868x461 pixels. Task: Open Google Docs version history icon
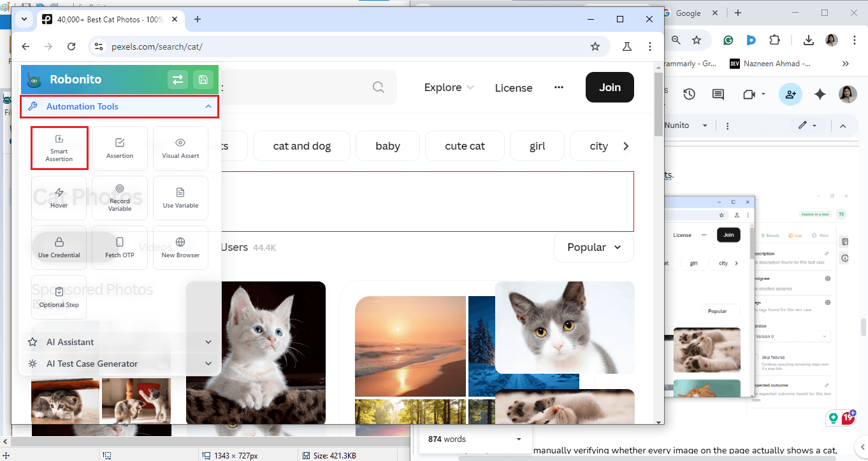point(689,94)
